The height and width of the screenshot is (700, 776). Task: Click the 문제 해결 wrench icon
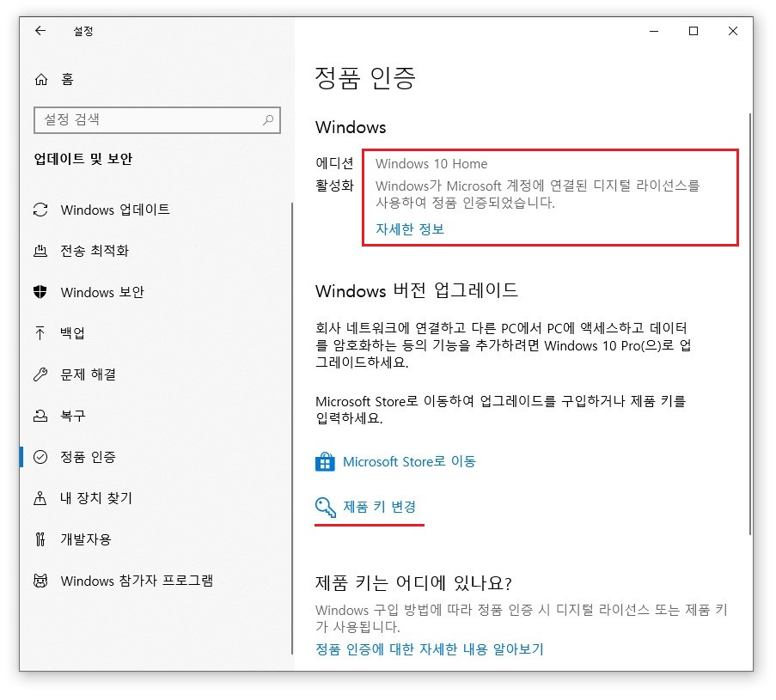click(40, 374)
